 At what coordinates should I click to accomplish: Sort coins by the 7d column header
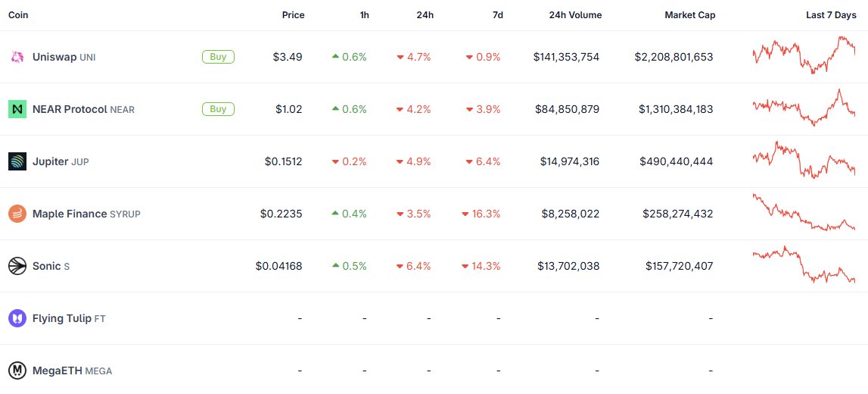tap(497, 15)
